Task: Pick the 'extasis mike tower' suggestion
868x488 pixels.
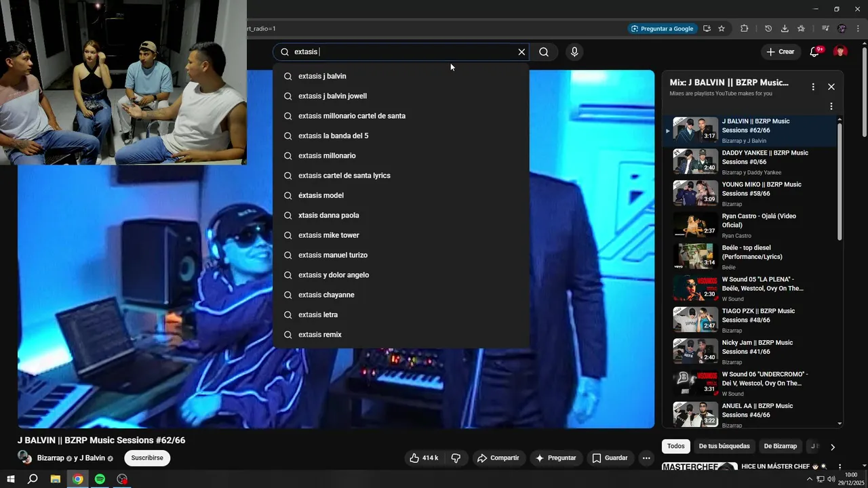Action: tap(401, 235)
